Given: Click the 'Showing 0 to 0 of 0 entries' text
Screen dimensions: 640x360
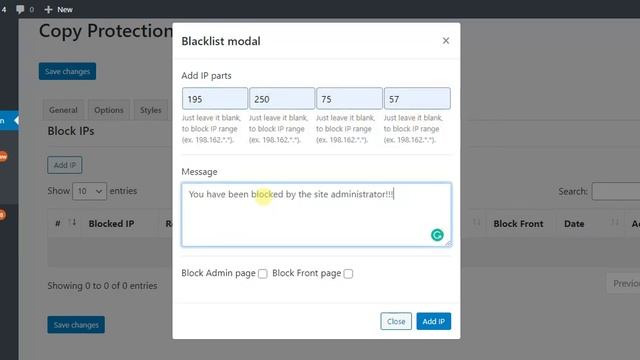Looking at the screenshot, I should [102, 286].
